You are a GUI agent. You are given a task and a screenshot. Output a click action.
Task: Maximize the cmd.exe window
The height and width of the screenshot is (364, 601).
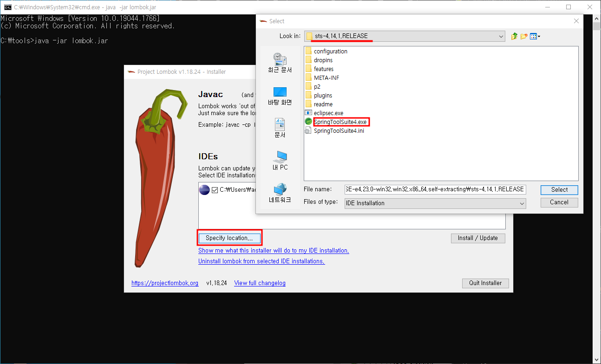(x=568, y=7)
